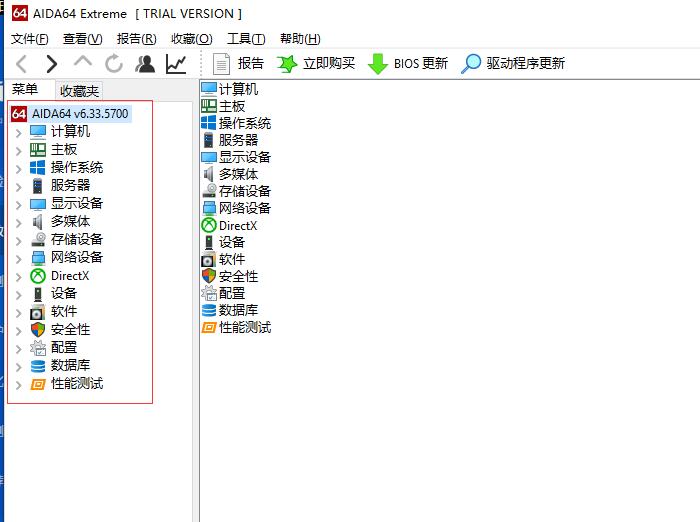
Task: Expand the 性能测试 tree node
Action: 18,385
